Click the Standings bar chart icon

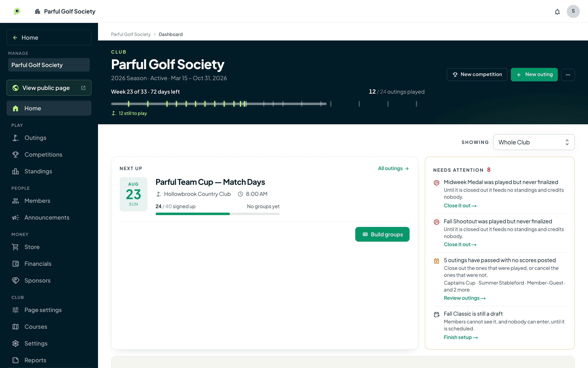pos(16,171)
